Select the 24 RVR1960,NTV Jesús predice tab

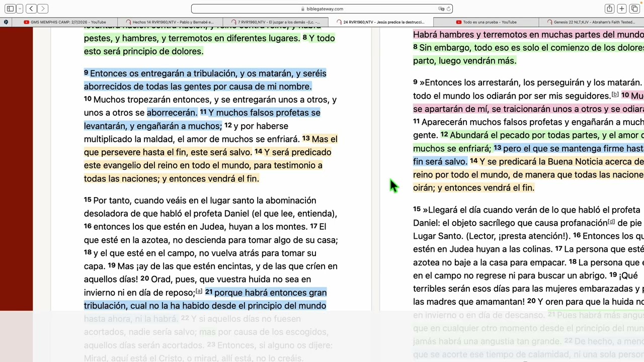[380, 22]
